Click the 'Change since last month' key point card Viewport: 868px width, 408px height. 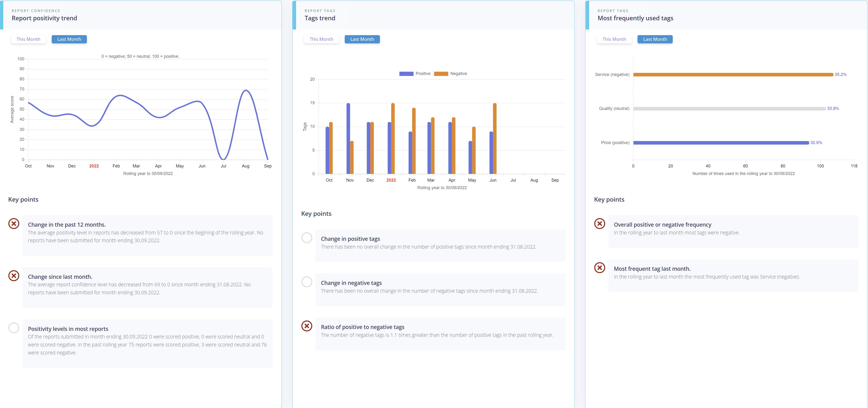147,287
